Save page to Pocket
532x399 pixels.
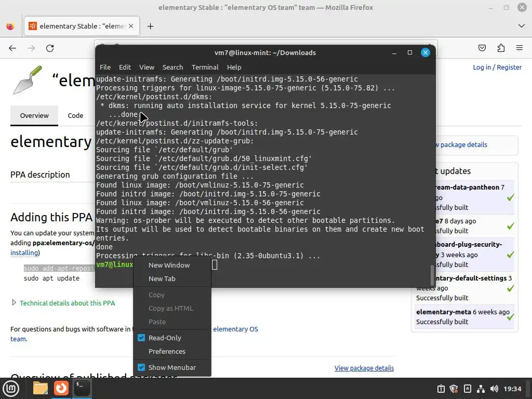pos(482,48)
